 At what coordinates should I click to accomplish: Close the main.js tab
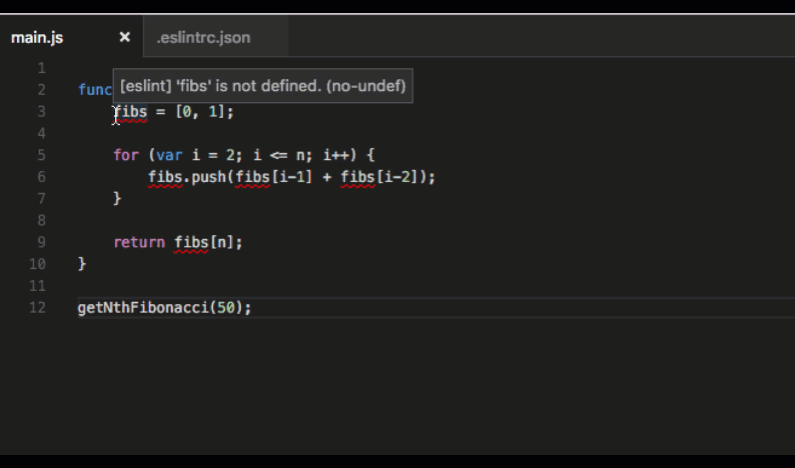[125, 37]
